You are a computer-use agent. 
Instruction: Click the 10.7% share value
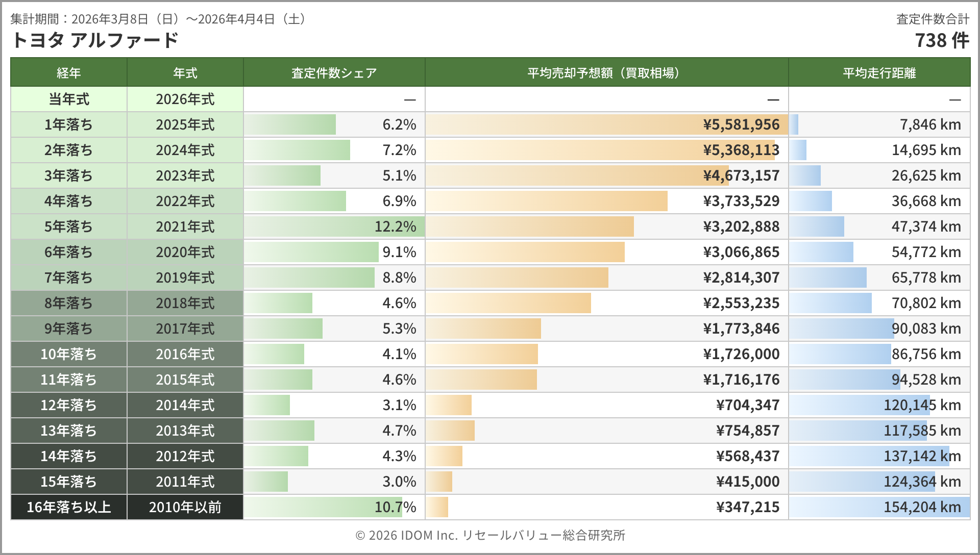(x=395, y=507)
